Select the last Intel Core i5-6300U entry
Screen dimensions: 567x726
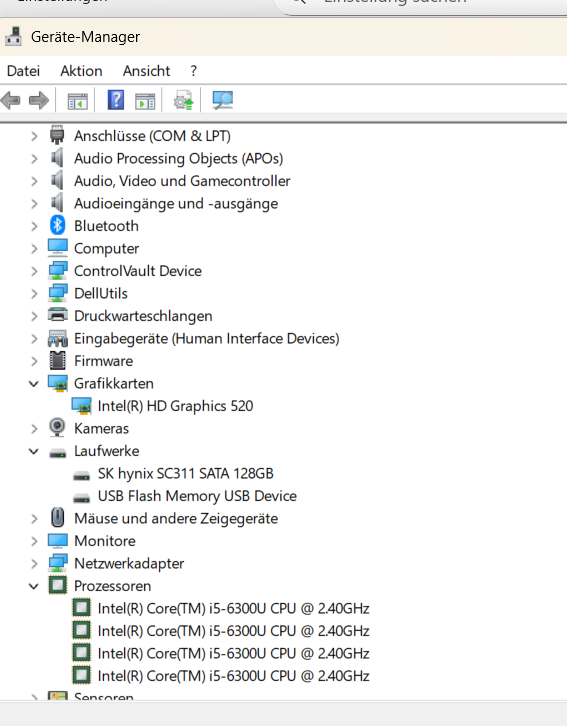[233, 676]
